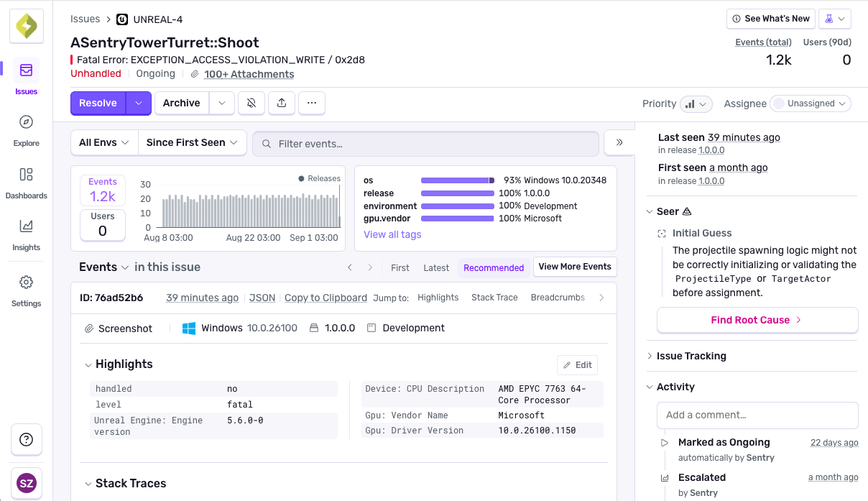Viewport: 868px width, 501px height.
Task: Click the help question mark icon
Action: 27,439
